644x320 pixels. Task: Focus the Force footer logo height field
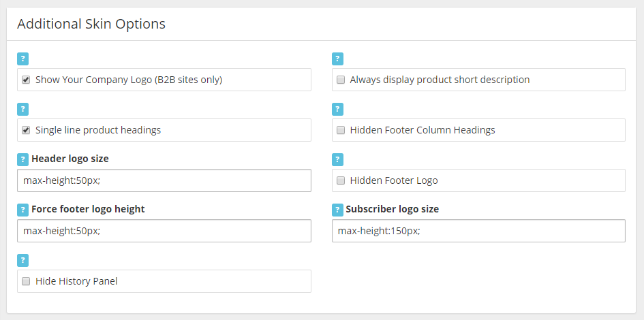click(x=164, y=231)
